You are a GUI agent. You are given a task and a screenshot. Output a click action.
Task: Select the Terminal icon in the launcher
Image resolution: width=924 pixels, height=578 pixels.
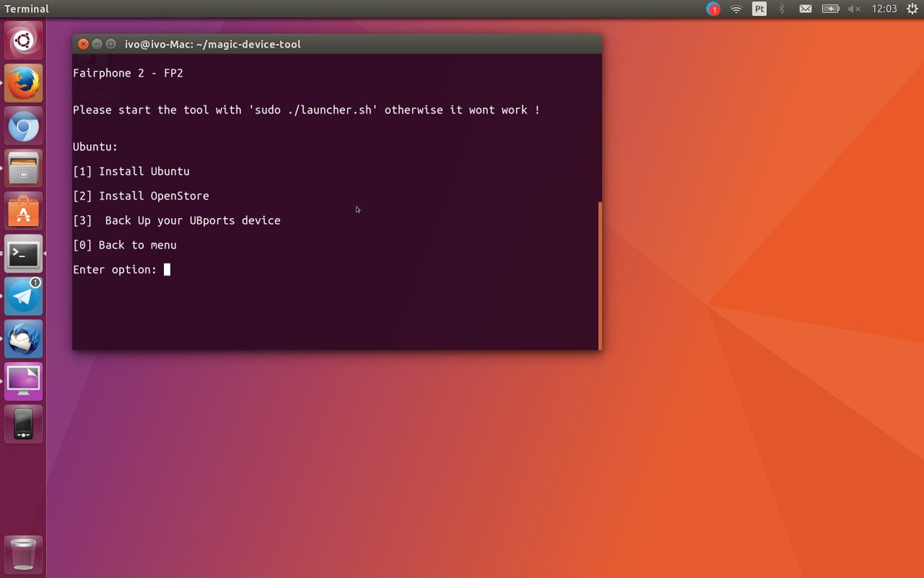click(23, 254)
